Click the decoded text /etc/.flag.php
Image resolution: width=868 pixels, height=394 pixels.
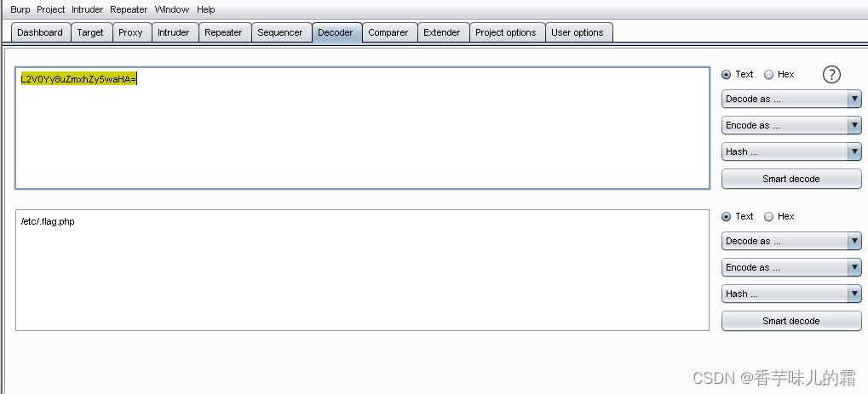48,222
